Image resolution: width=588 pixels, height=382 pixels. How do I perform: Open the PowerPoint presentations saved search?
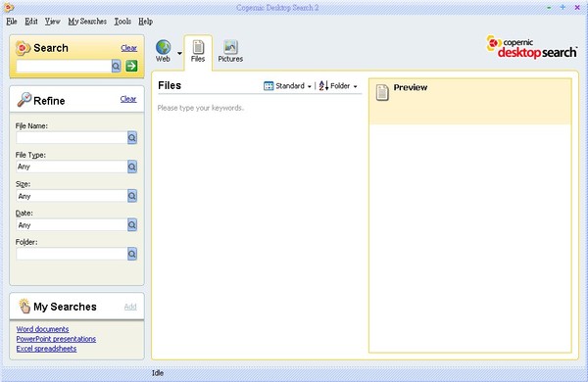[x=56, y=339]
